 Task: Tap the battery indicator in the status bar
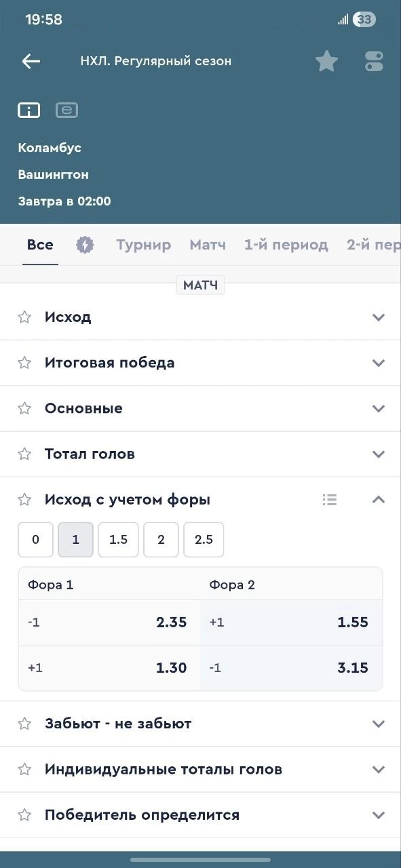(x=364, y=19)
